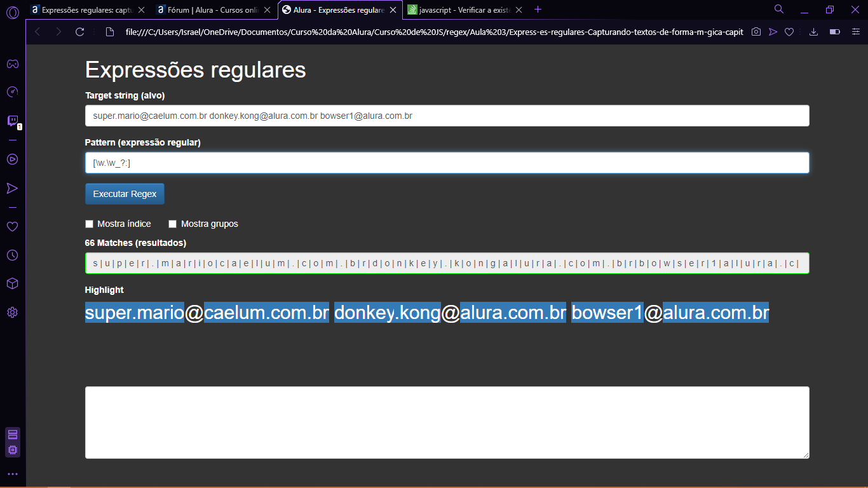Reload the current page
This screenshot has height=488, width=868.
[x=79, y=32]
